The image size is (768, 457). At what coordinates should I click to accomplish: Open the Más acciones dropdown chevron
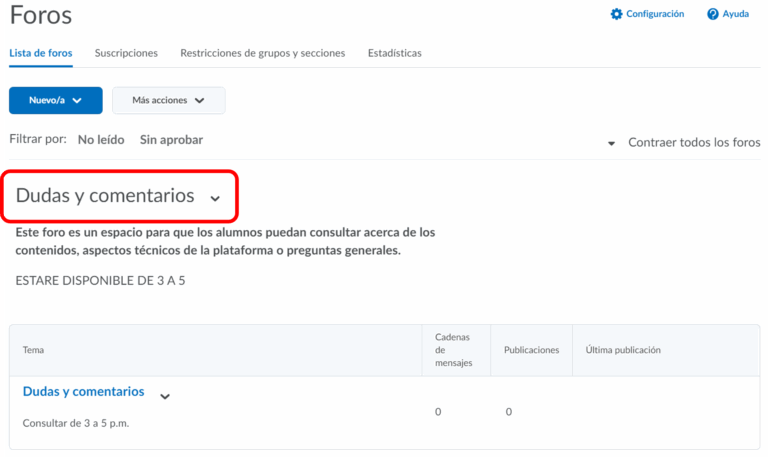pyautogui.click(x=199, y=101)
